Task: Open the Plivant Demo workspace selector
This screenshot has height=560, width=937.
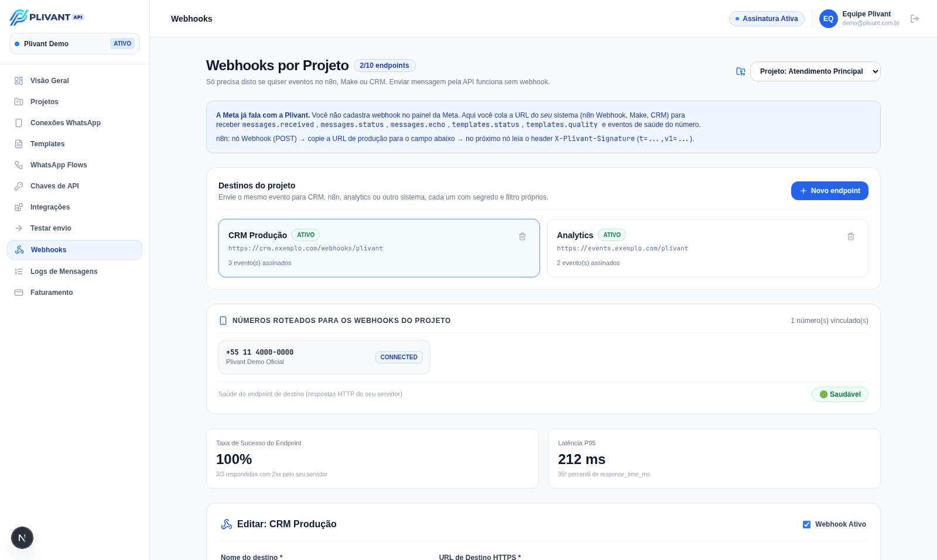Action: [x=74, y=44]
